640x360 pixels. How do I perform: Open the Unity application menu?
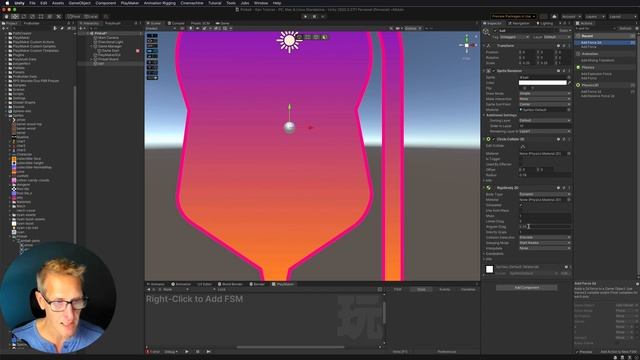pos(19,3)
